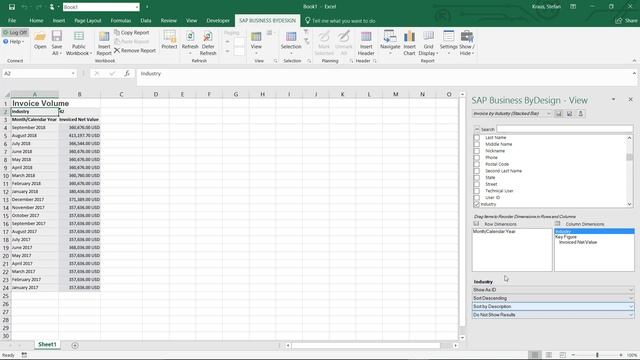Open the Selection ribbon icon
Image resolution: width=640 pixels, height=360 pixels.
[x=291, y=43]
